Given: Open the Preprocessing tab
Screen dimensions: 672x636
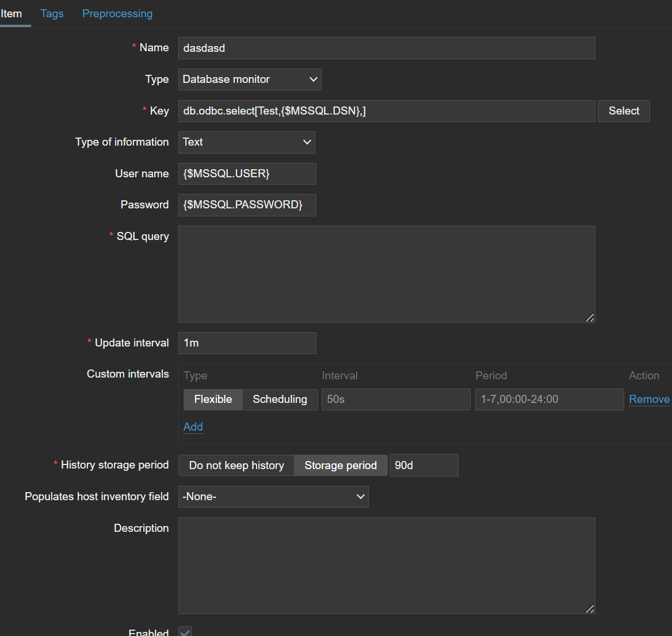Looking at the screenshot, I should pyautogui.click(x=117, y=13).
